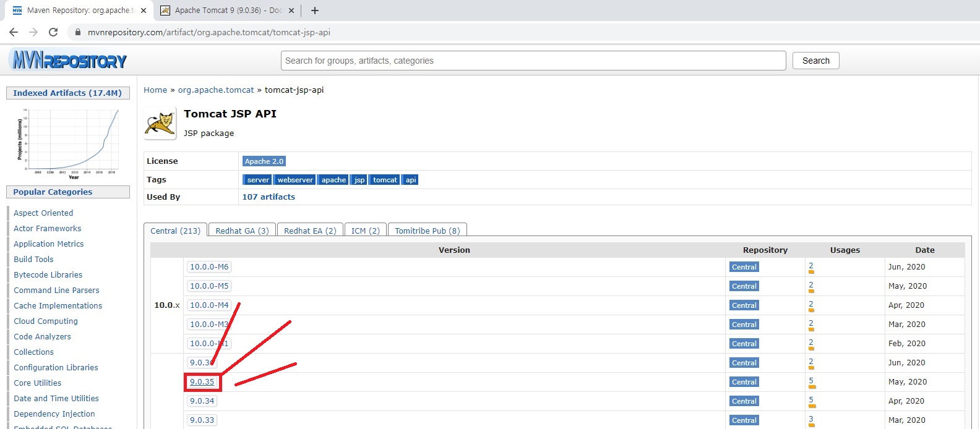The image size is (980, 429).
Task: Reload the page with refresh icon
Action: (x=53, y=32)
